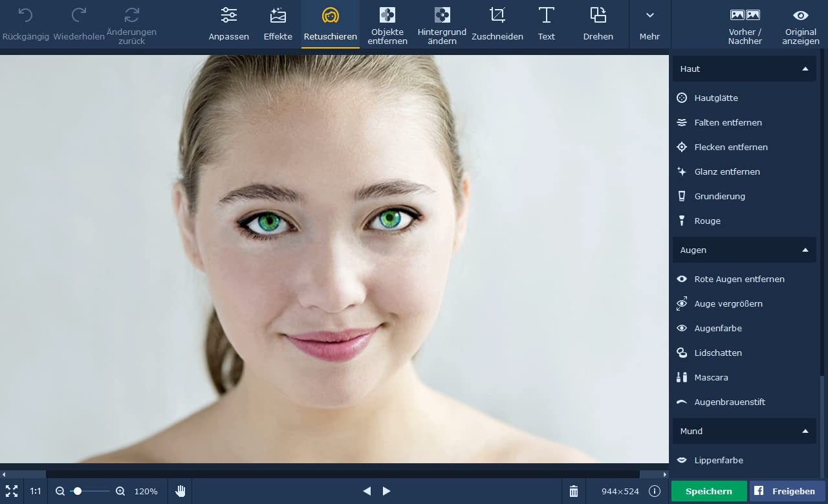The width and height of the screenshot is (828, 504).
Task: Collapse the Haut section
Action: [805, 69]
